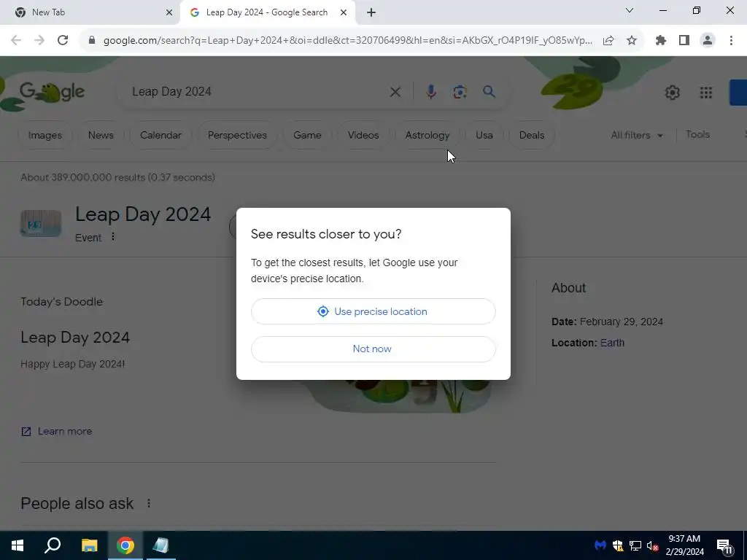Click the share page icon in address bar
747x560 pixels.
pyautogui.click(x=608, y=41)
